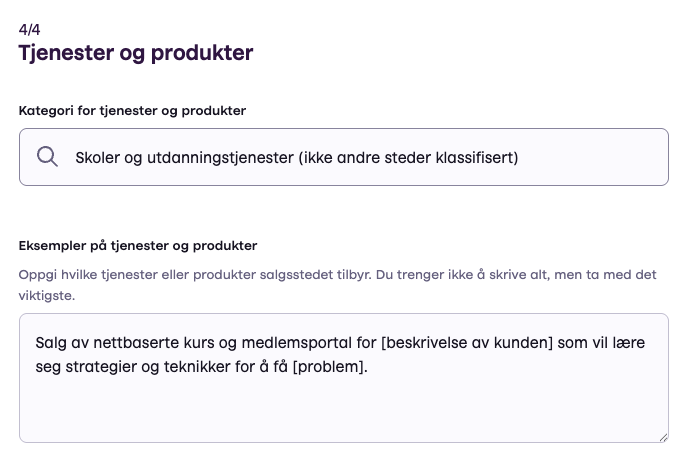Place cursor on '[beskrivelse av kunden]' placeholder
This screenshot has width=687, height=454.
(x=465, y=343)
